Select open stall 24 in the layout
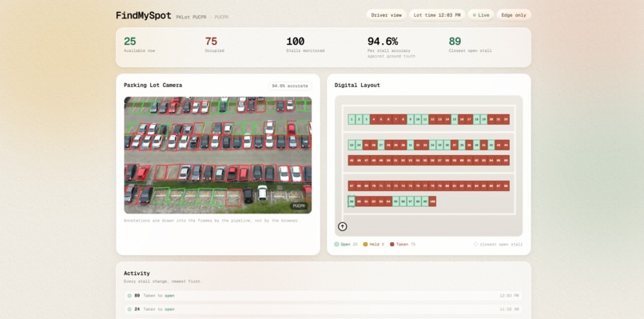This screenshot has width=644, height=319. pyautogui.click(x=359, y=145)
